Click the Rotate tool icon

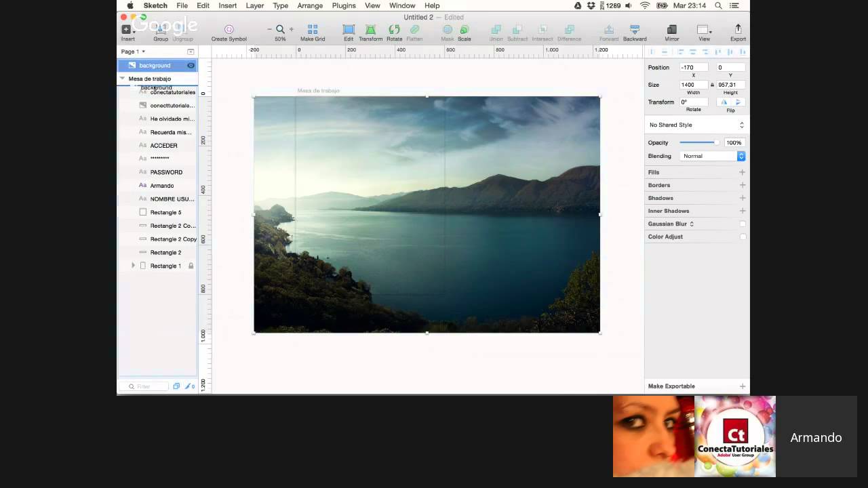[x=394, y=29]
